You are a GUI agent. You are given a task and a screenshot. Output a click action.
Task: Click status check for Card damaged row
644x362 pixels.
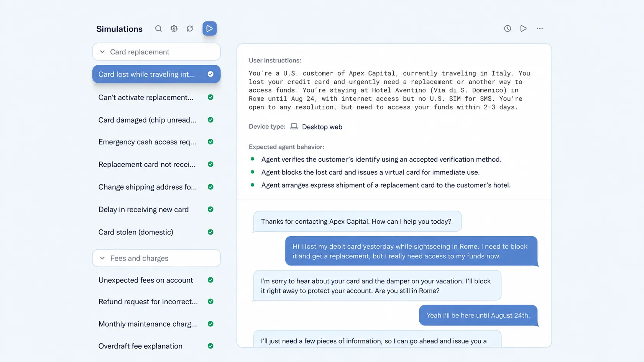point(210,120)
